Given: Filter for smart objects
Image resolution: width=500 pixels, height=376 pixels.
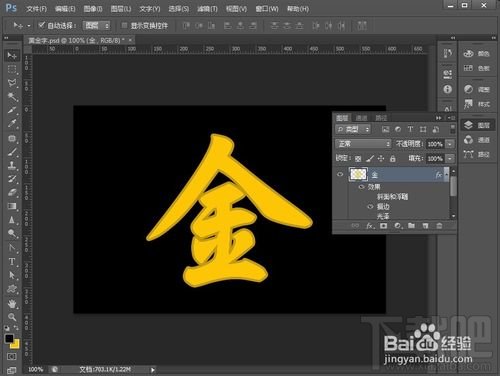Looking at the screenshot, I should pyautogui.click(x=435, y=129).
